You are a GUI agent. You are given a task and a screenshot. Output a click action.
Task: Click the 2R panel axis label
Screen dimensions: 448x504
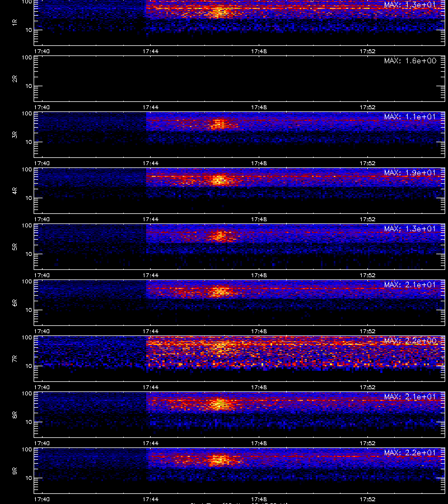point(15,79)
